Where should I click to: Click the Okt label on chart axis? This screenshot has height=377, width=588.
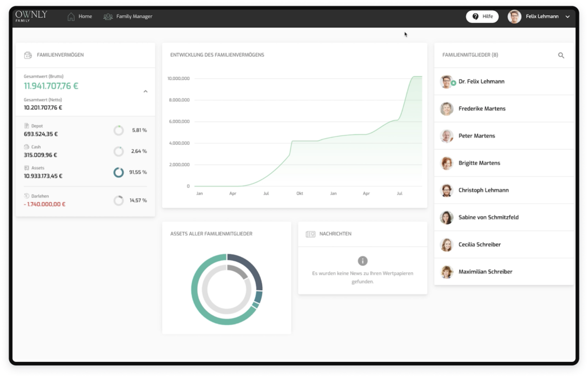coord(299,193)
